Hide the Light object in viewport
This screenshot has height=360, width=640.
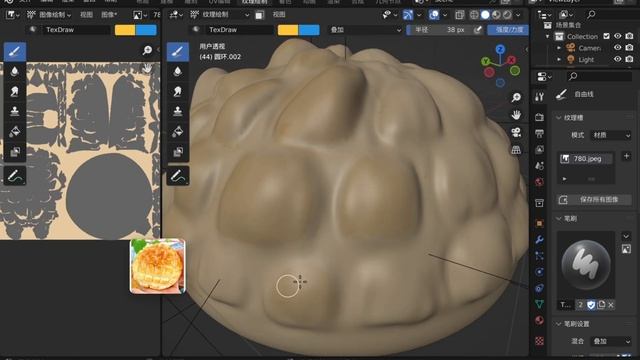(x=618, y=59)
